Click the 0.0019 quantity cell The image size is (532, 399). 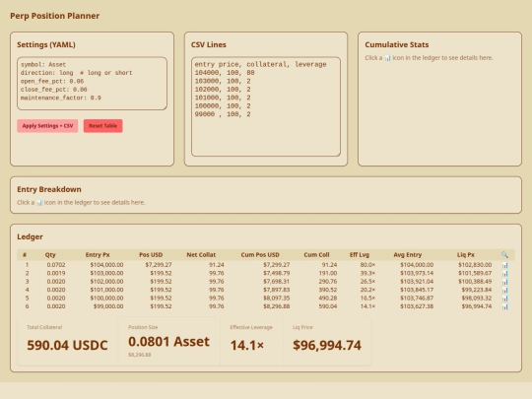coord(56,273)
